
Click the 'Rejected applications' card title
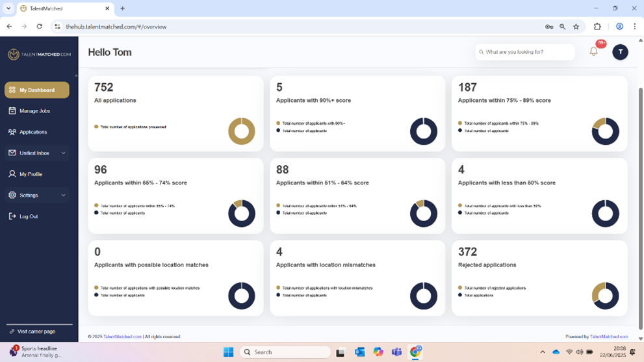(x=487, y=265)
